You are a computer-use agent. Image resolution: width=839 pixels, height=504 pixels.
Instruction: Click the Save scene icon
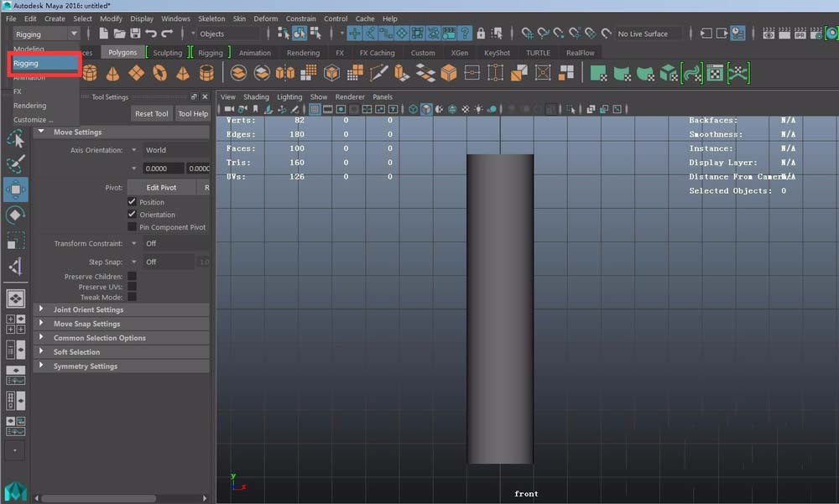134,34
